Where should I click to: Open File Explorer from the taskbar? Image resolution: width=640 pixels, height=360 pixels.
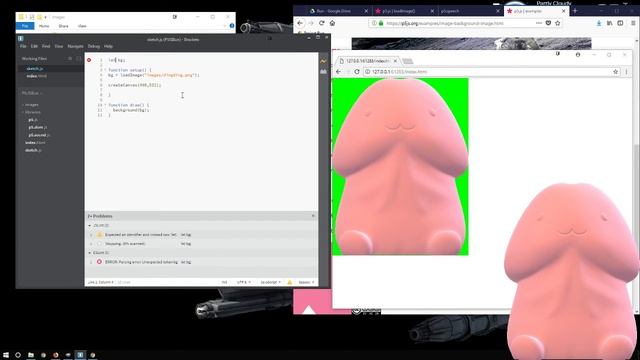[31, 355]
